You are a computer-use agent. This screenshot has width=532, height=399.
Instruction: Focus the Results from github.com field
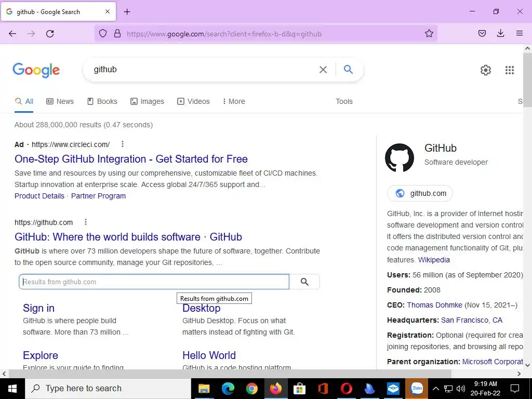tap(154, 282)
